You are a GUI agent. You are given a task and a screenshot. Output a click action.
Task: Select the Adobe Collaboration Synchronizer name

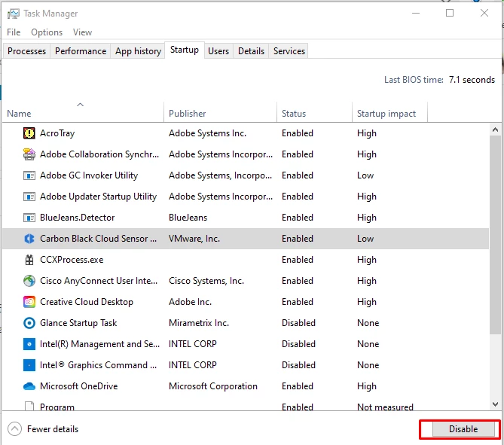99,154
